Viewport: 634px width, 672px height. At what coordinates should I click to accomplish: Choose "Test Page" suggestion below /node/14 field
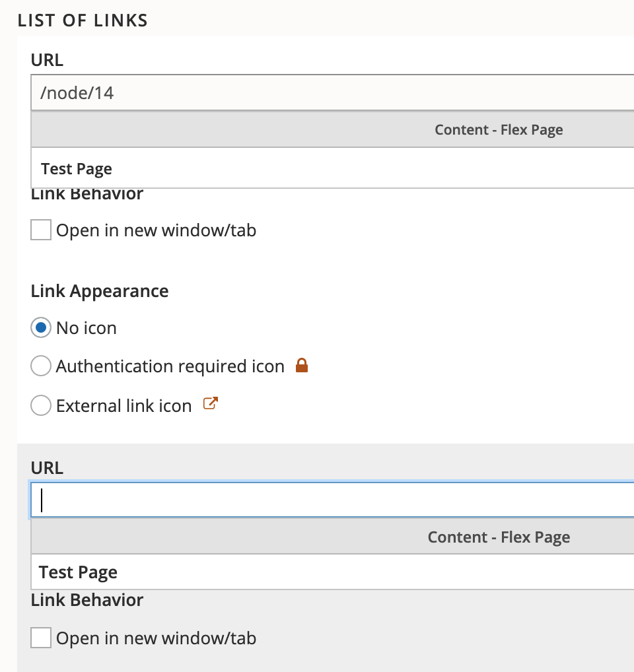click(77, 169)
